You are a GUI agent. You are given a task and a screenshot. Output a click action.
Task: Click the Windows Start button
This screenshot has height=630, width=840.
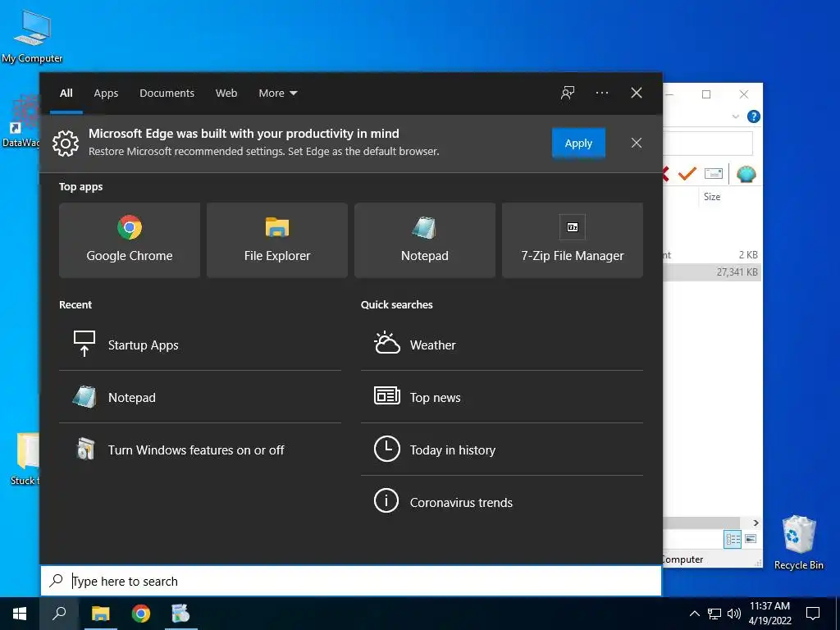20,614
